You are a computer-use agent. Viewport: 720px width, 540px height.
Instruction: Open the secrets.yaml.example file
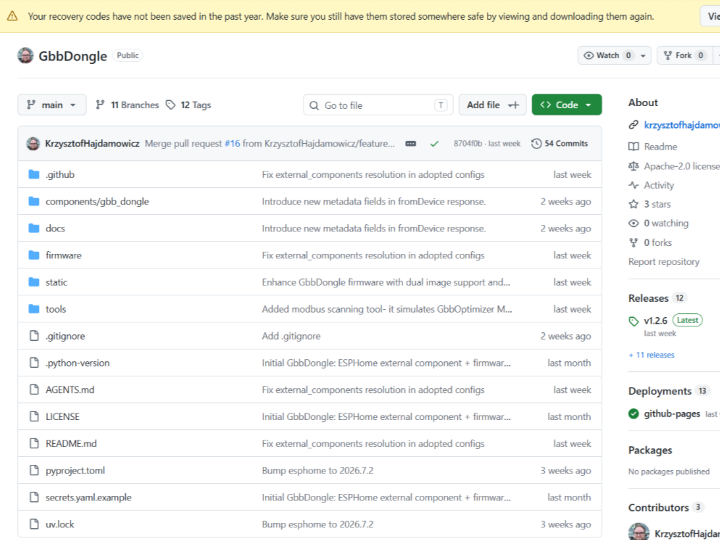pos(88,497)
